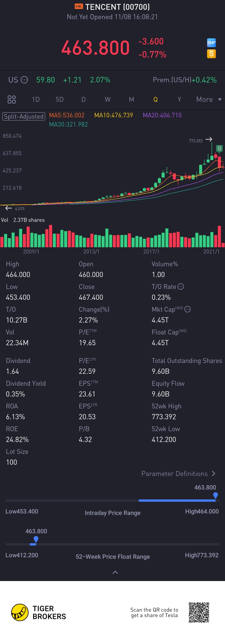Tap the Mkt Cap value 4.45T
Image resolution: width=225 pixels, height=644 pixels.
tap(160, 320)
